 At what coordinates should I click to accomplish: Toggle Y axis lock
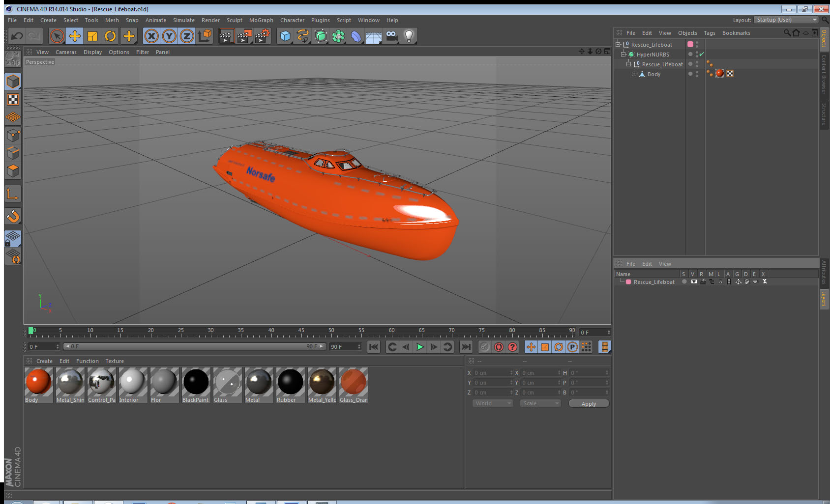(x=169, y=36)
